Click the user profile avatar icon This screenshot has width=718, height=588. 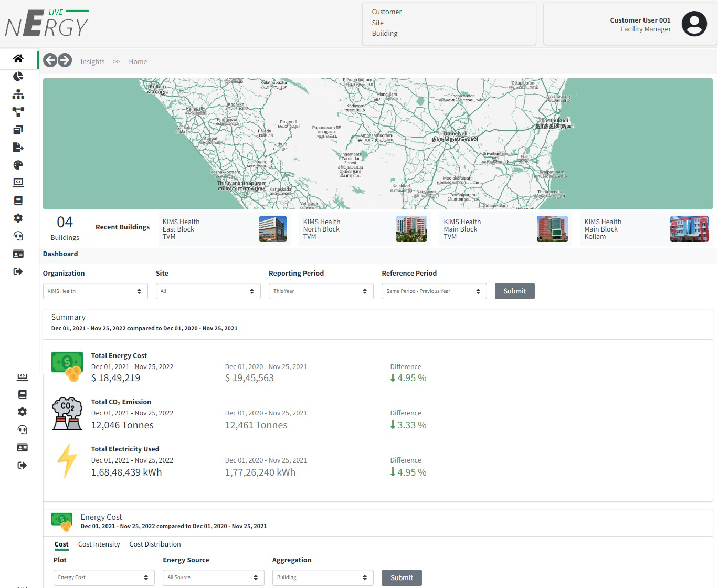[694, 24]
